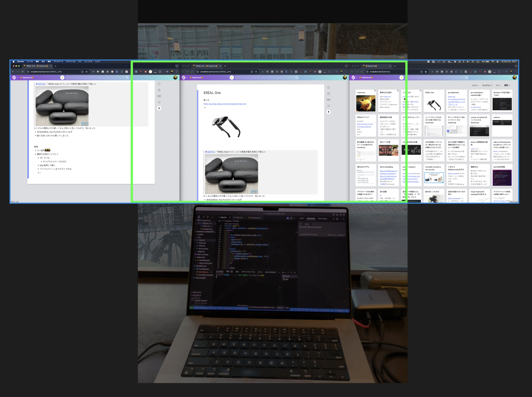Click page document icon in middle window

328,93
